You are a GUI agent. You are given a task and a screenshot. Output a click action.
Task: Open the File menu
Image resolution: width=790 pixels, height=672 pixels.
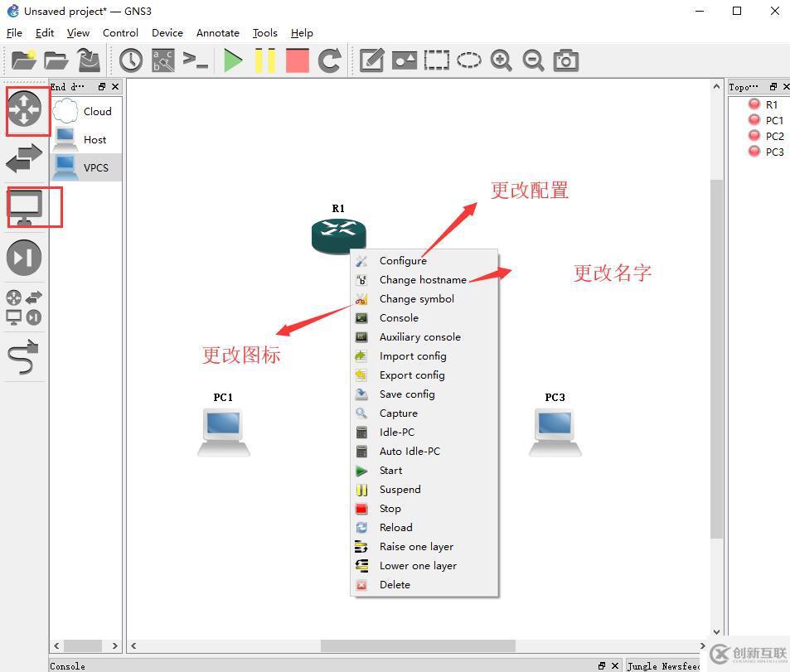(x=14, y=33)
